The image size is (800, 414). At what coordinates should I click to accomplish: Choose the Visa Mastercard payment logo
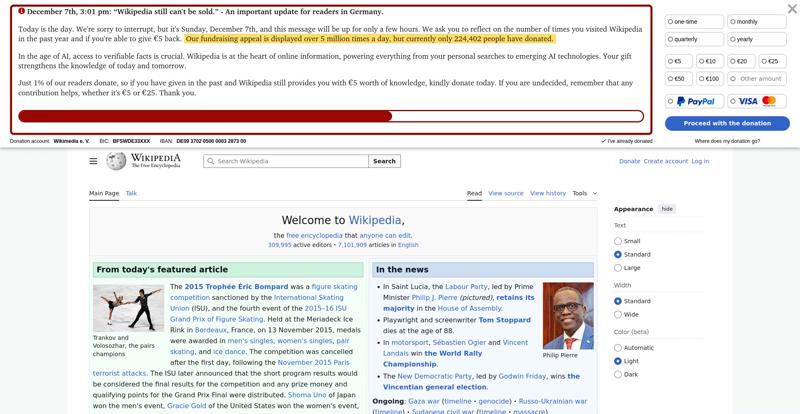pyautogui.click(x=758, y=101)
